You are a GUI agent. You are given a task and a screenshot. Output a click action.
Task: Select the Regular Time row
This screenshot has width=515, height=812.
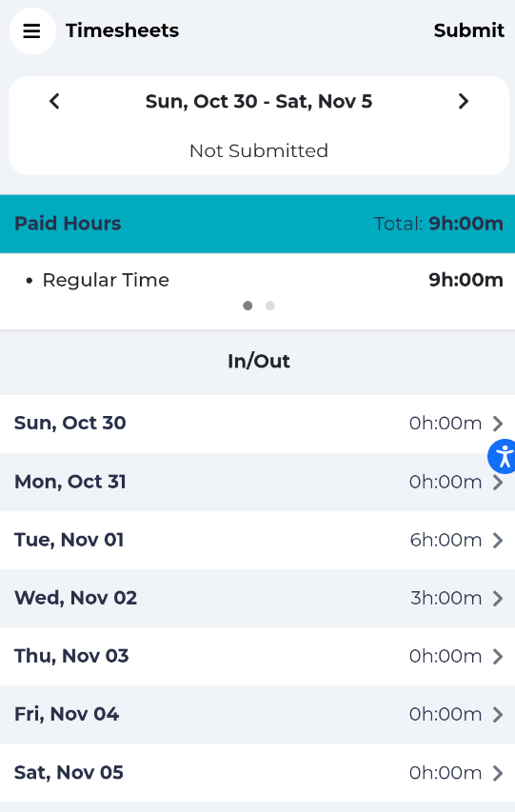click(x=257, y=280)
